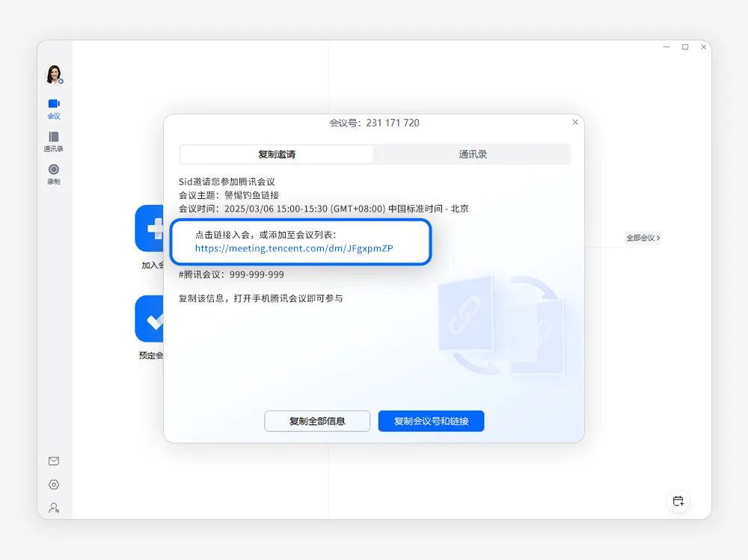Screen dimensions: 748x560
Task: Click the 会议号: 231 171 720 title text
Action: [374, 123]
